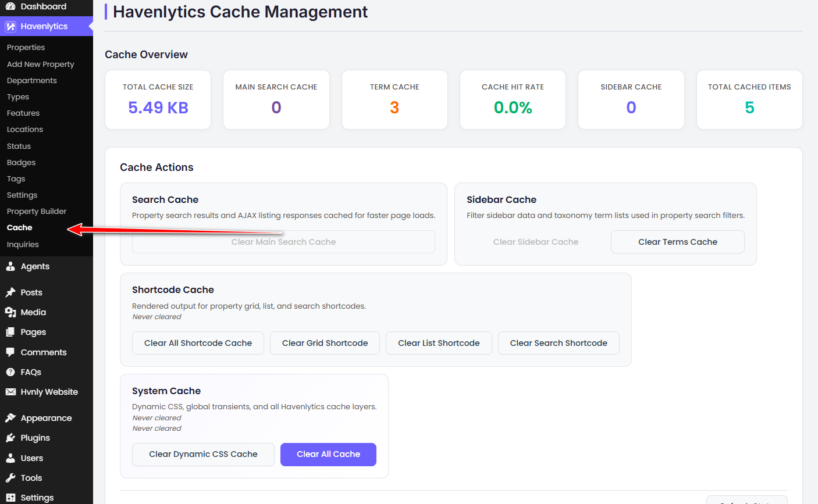Viewport: 818px width, 504px height.
Task: Click Clear Search Shortcode button
Action: tap(559, 343)
